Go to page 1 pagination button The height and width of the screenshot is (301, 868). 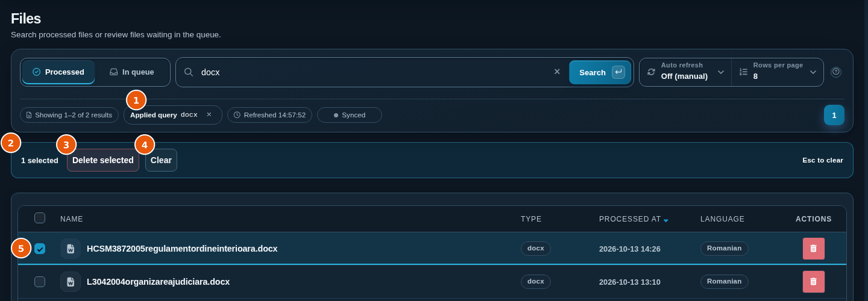click(x=834, y=115)
